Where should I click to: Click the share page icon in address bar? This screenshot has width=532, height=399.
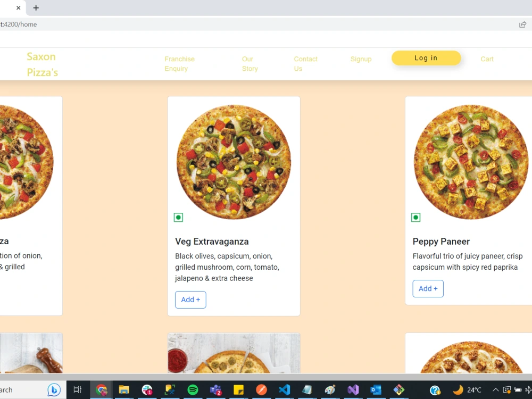pyautogui.click(x=522, y=24)
